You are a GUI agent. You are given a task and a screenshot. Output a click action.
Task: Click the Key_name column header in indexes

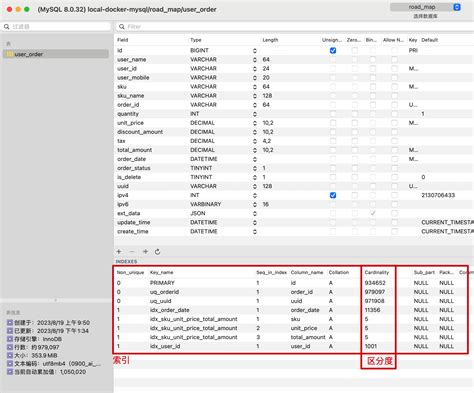(x=162, y=272)
